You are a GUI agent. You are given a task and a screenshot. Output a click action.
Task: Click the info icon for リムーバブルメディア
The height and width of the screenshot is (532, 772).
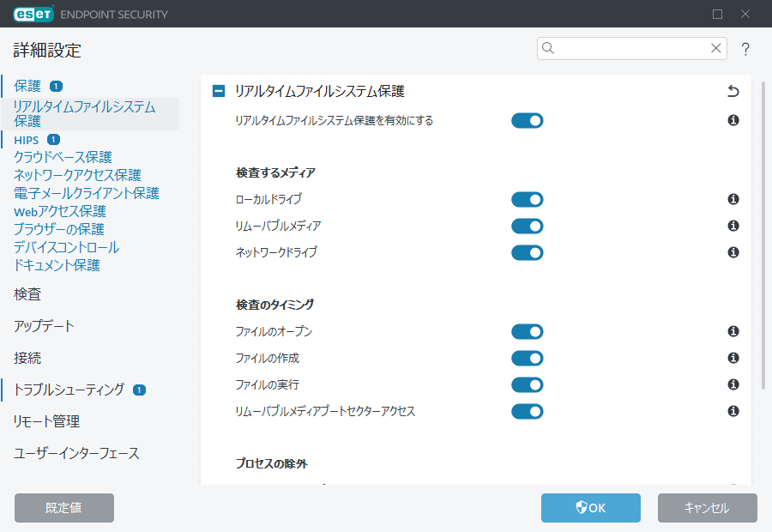(x=733, y=226)
